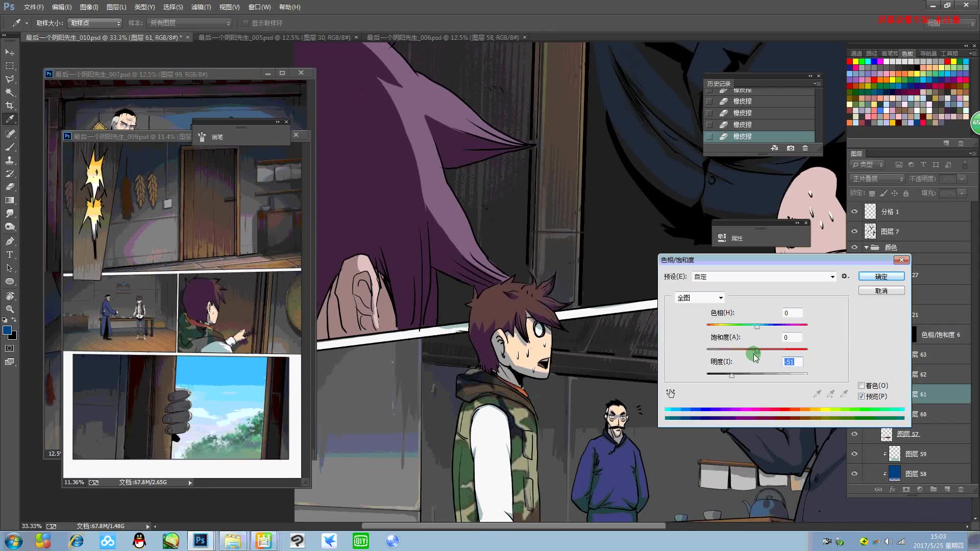The image size is (980, 551).
Task: Open the 正片叠底 blend mode dropdown
Action: pyautogui.click(x=877, y=179)
